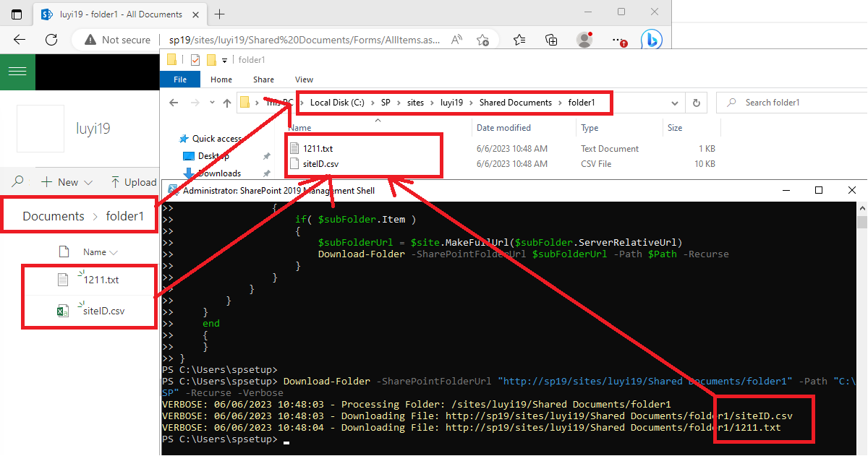Click luyi19 segment in Explorer address path
Screen dimensions: 868x456
tap(453, 103)
